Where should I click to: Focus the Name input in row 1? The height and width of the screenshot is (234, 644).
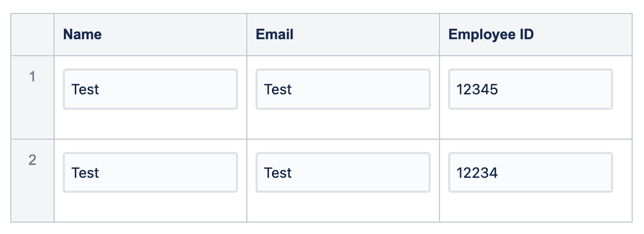point(150,89)
